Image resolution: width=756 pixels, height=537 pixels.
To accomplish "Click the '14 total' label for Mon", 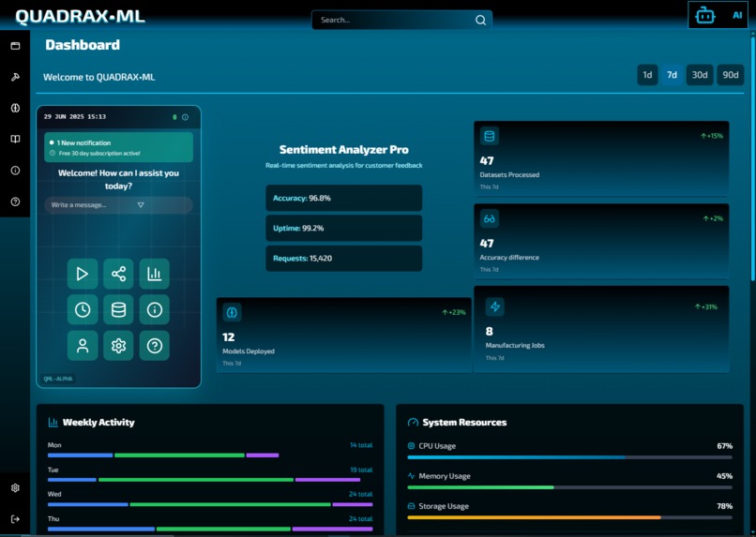I will tap(361, 445).
